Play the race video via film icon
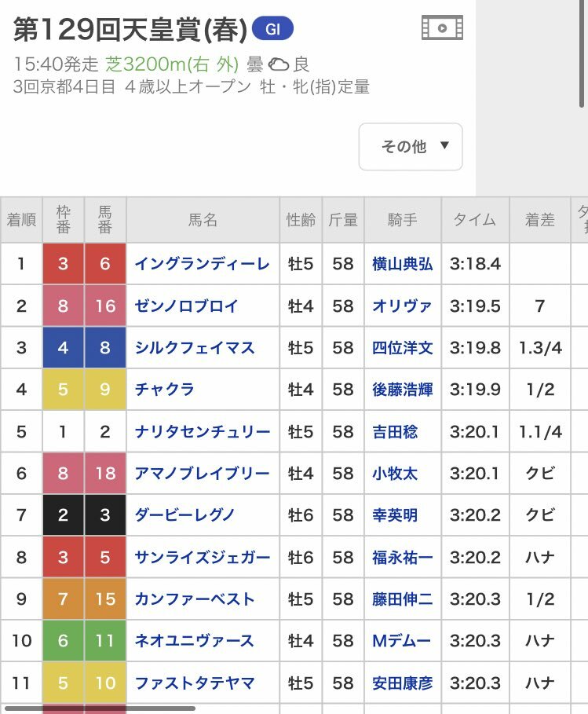 coord(442,27)
